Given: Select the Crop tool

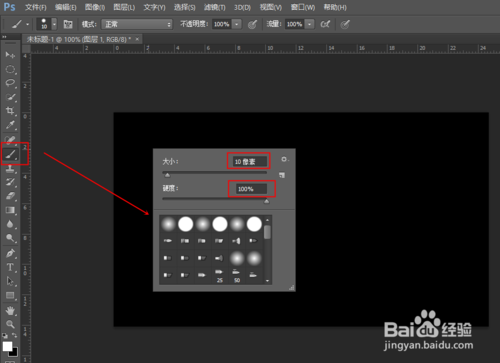Looking at the screenshot, I should 10,111.
